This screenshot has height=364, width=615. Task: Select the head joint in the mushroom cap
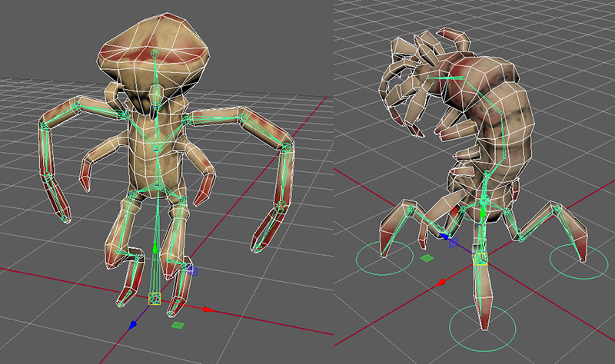[x=155, y=54]
